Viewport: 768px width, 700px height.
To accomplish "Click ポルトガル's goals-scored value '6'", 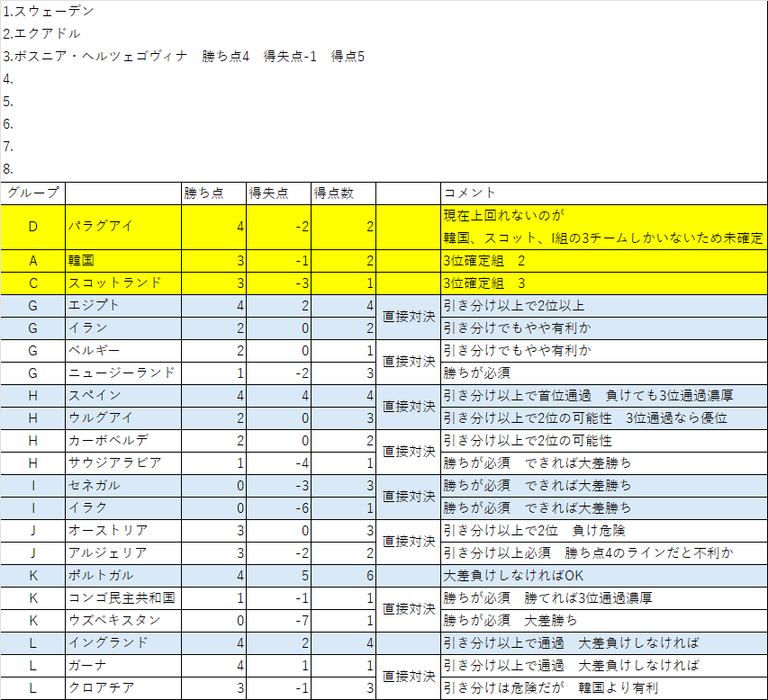I will click(343, 576).
